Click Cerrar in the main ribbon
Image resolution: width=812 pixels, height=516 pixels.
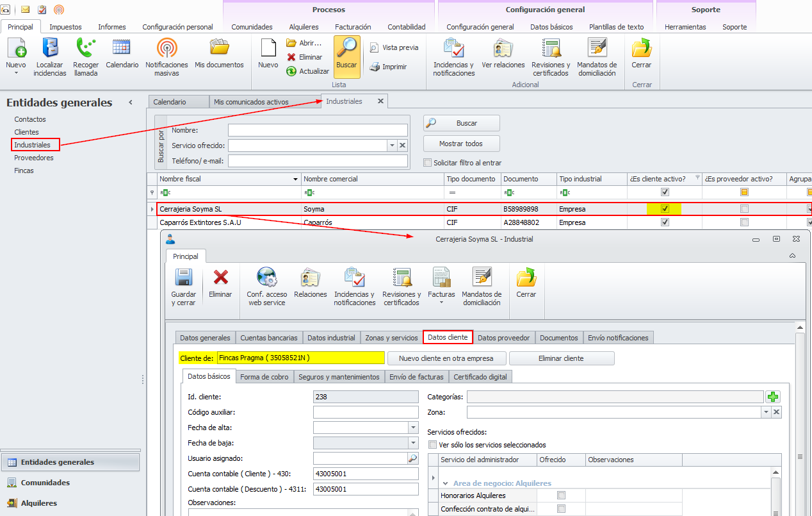(x=641, y=54)
